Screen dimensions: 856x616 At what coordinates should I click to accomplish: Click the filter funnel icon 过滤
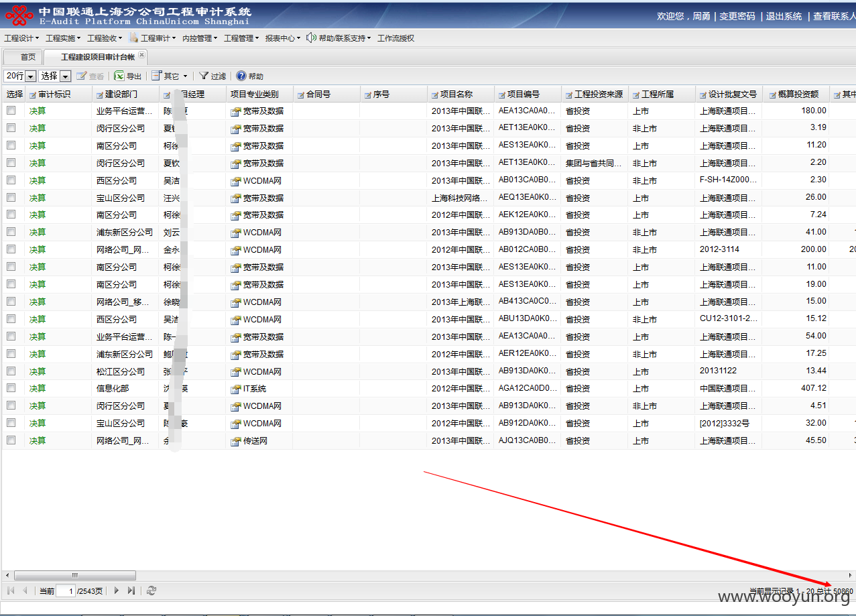tap(204, 76)
